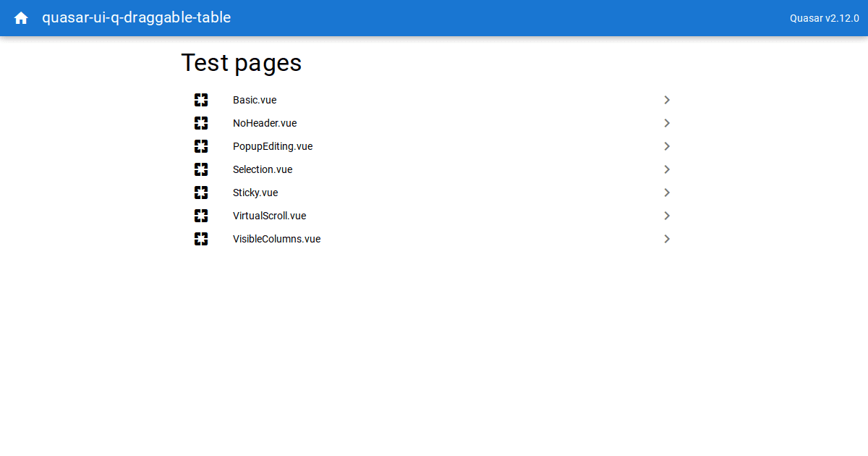
Task: Click the home icon in the toolbar
Action: 20,17
